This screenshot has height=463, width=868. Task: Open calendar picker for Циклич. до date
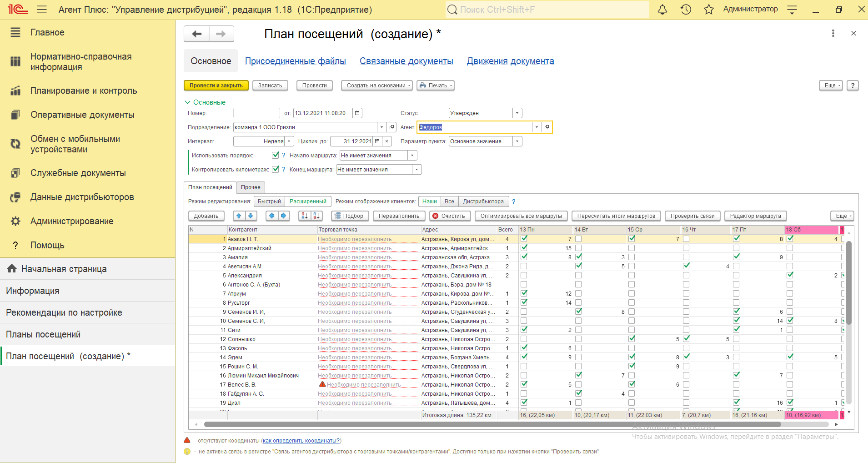click(x=377, y=141)
